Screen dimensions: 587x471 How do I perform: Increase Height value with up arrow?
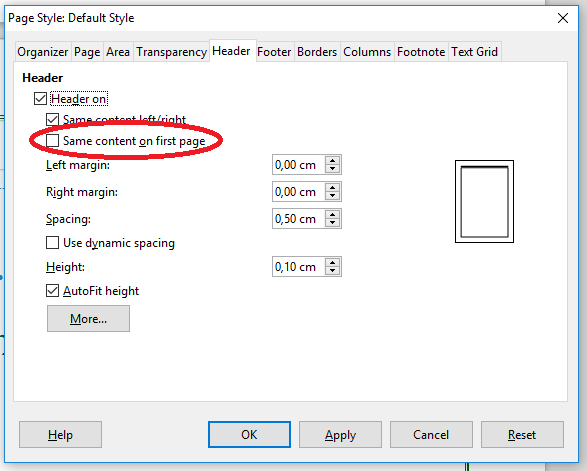[332, 262]
